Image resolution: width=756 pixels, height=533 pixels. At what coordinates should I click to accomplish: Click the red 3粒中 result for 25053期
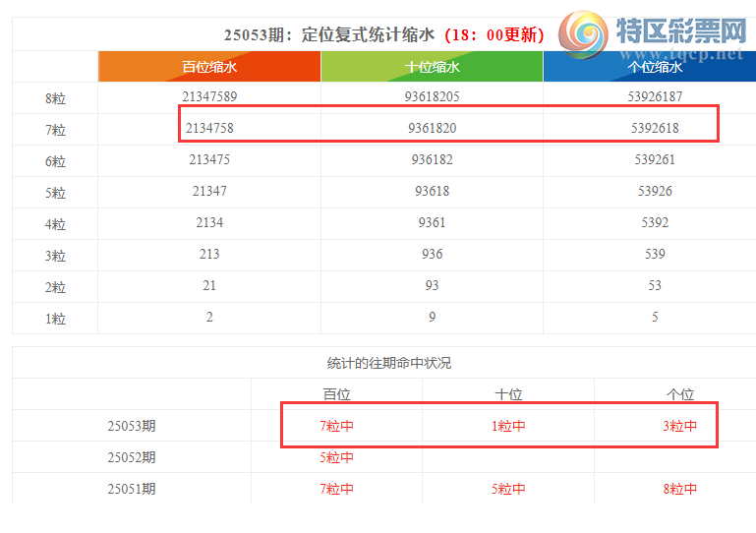679,427
